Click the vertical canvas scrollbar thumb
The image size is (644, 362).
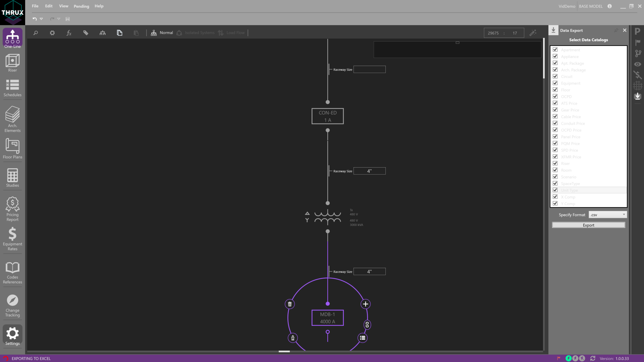tap(544, 59)
